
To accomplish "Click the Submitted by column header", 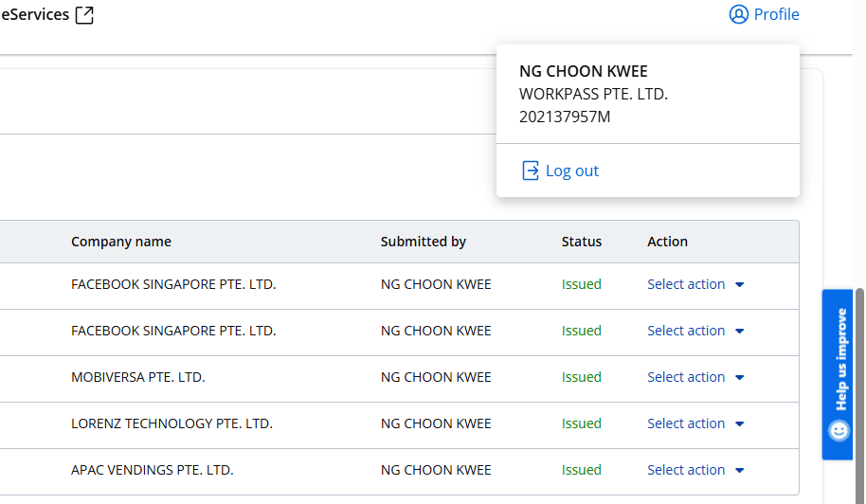I will [x=424, y=242].
